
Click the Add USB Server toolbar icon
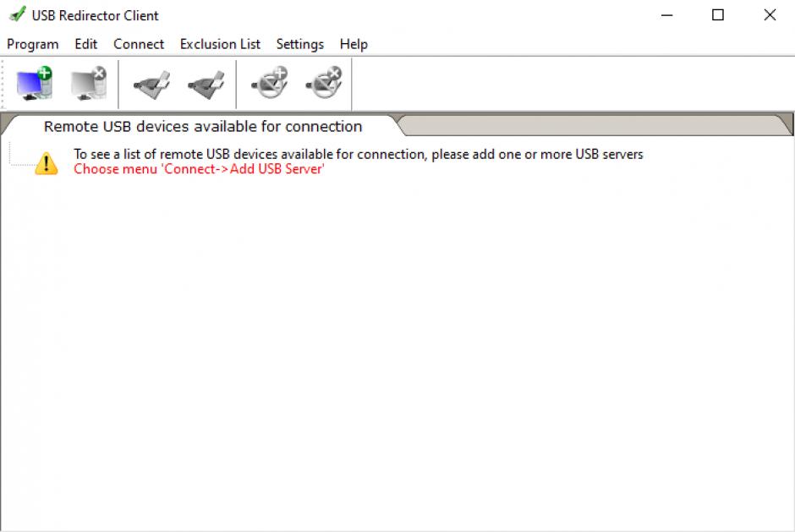34,84
